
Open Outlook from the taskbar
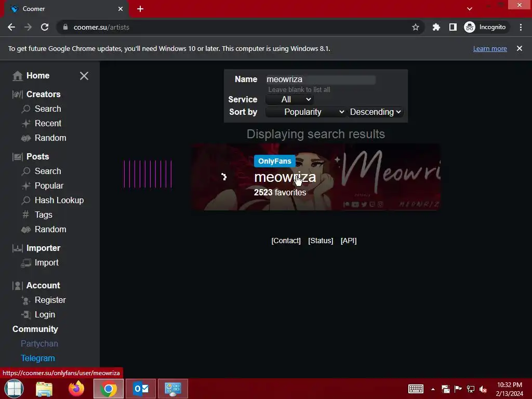[141, 389]
